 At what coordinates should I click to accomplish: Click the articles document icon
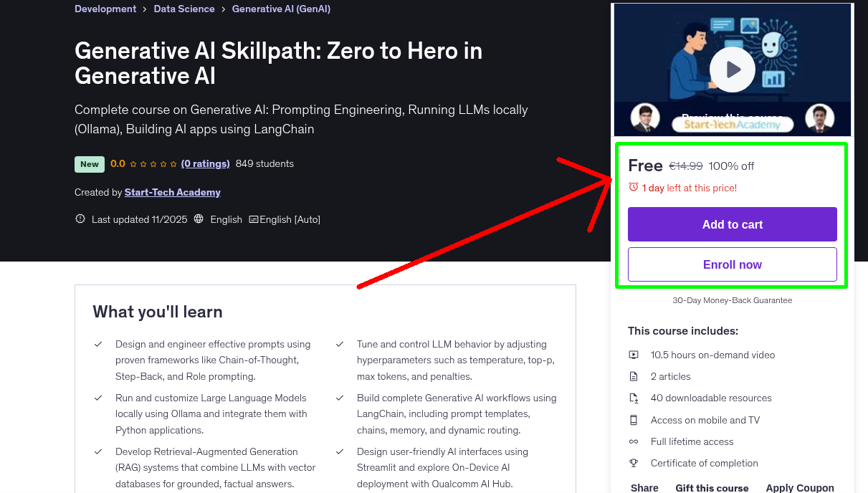[x=634, y=376]
